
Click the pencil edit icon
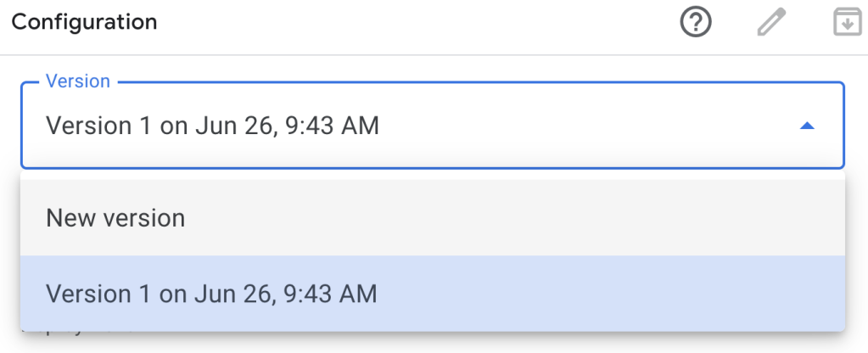[771, 23]
